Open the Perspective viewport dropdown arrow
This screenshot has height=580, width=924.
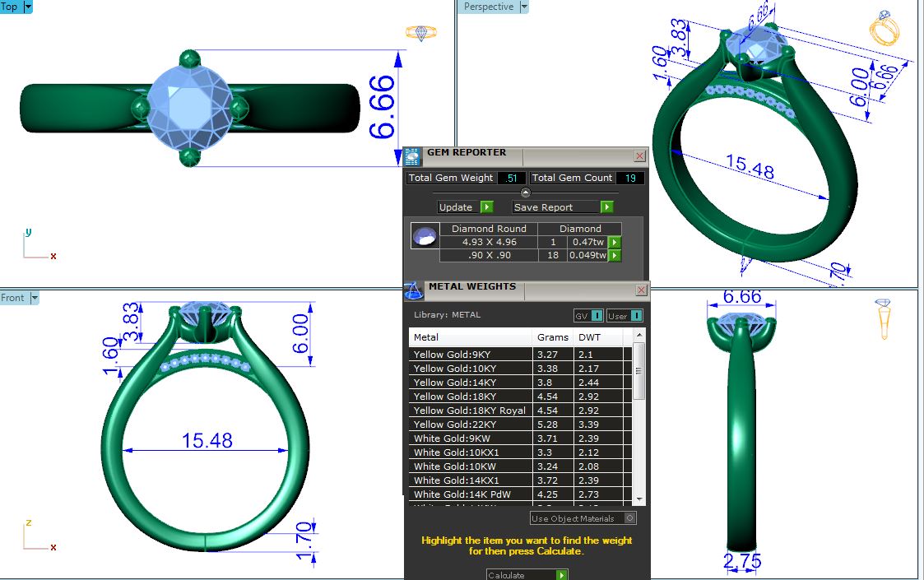click(523, 7)
